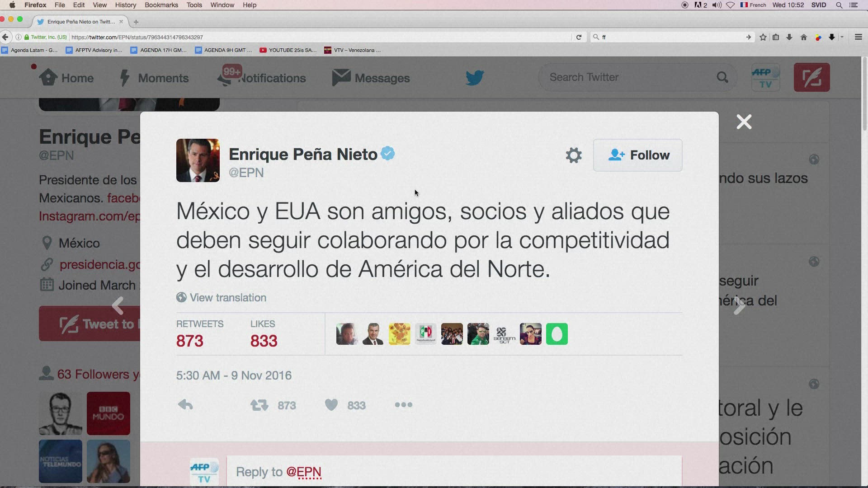Click the reply arrow icon under the tweet
868x488 pixels.
[185, 404]
